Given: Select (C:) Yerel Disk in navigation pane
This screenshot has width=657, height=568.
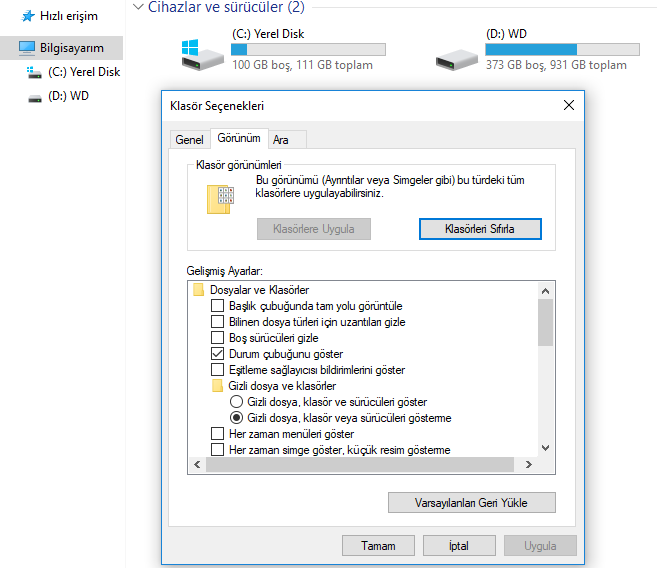Looking at the screenshot, I should [x=84, y=72].
